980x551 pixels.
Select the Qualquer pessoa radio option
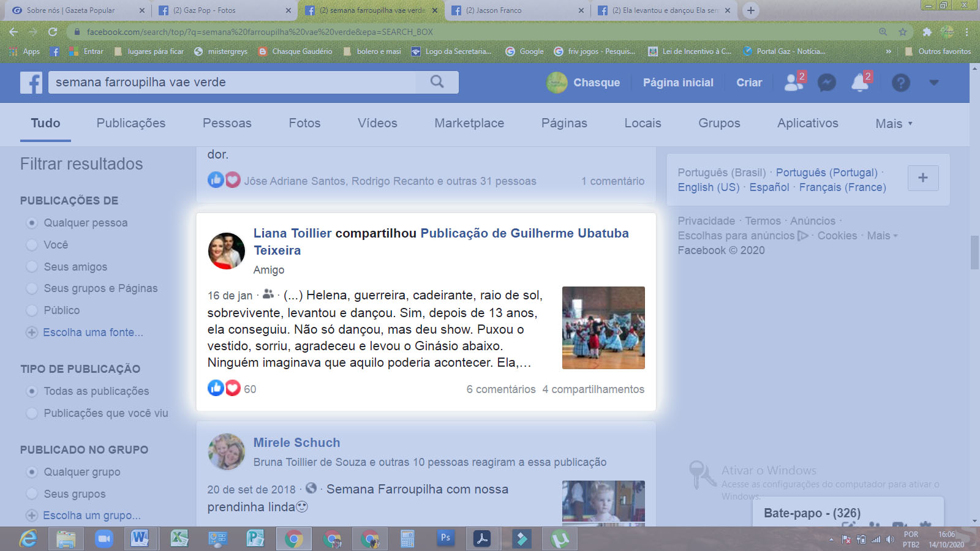[x=32, y=223]
